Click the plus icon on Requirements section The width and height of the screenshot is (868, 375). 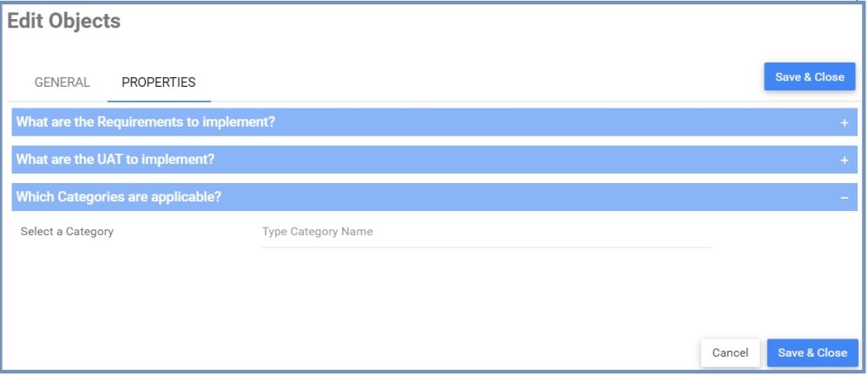tap(844, 122)
